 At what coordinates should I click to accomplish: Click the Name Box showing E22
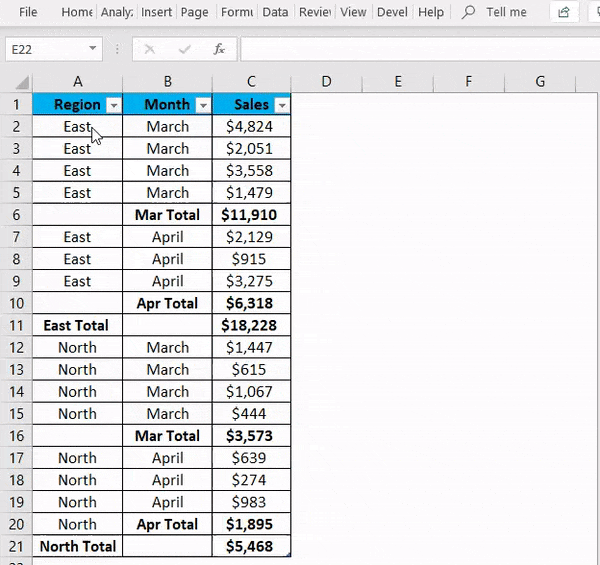[54, 49]
